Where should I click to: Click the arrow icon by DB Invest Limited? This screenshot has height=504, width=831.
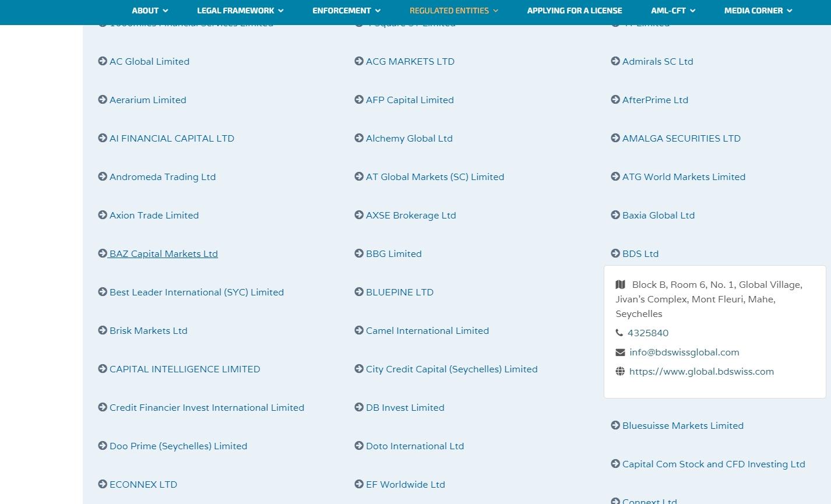[x=359, y=407]
